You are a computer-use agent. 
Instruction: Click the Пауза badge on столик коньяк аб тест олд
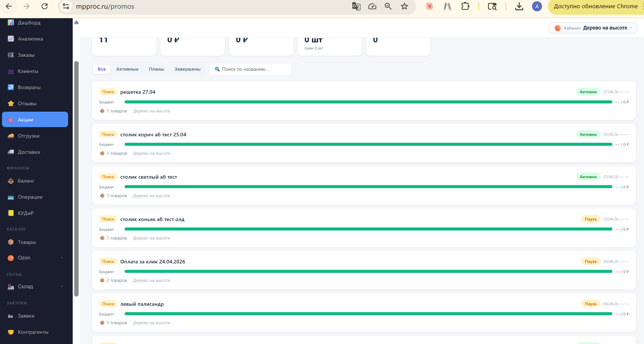tap(591, 219)
